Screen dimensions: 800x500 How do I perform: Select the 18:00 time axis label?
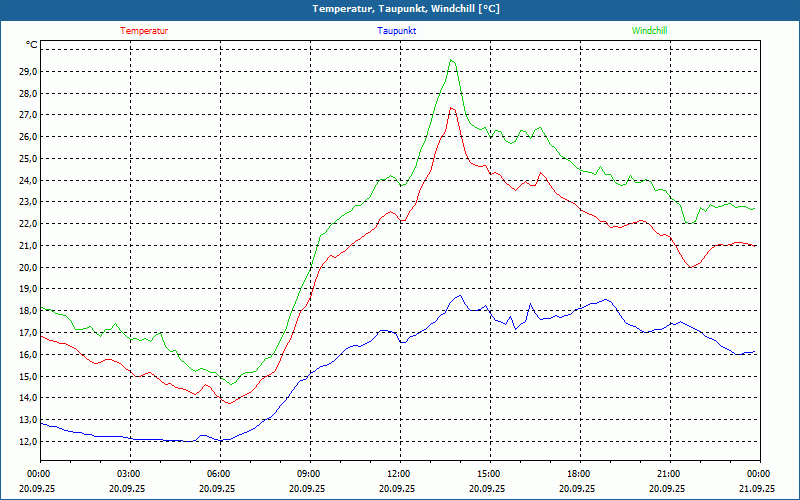(x=578, y=474)
